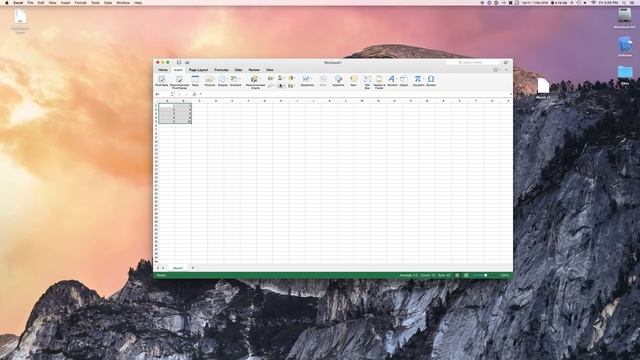Open the Data ribbon tab

238,70
